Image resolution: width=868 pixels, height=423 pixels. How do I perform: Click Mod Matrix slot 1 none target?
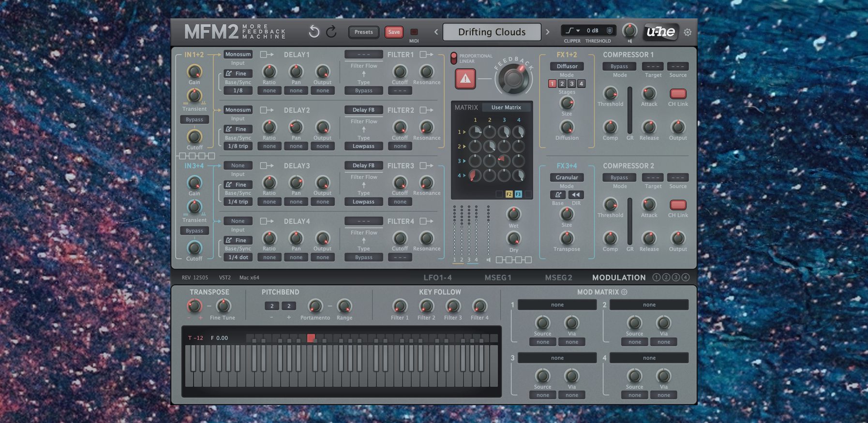pyautogui.click(x=557, y=305)
